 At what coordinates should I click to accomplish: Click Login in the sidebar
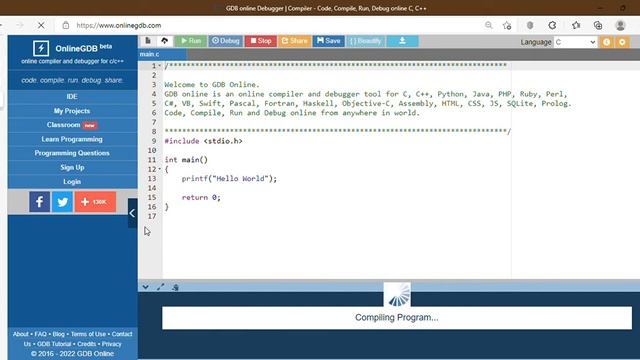[x=72, y=182]
